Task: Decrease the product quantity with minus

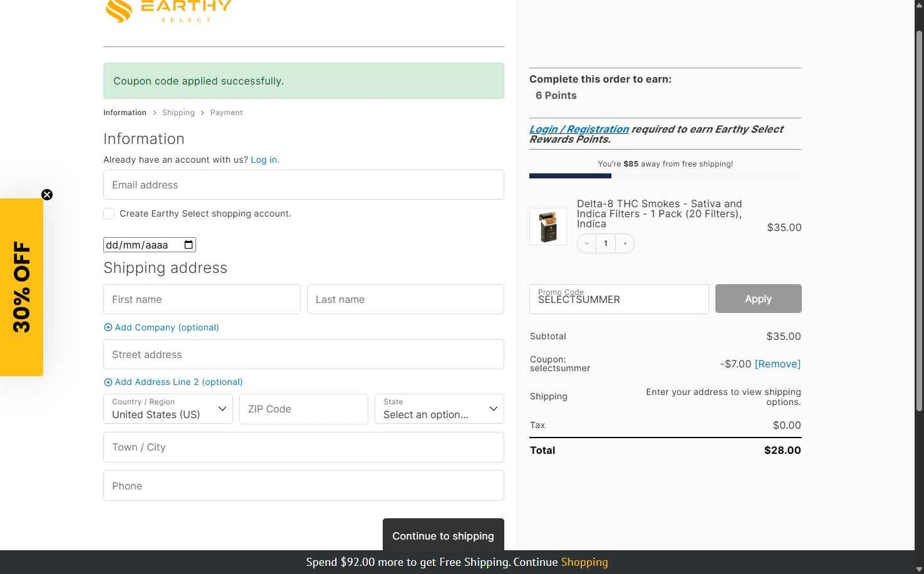Action: [587, 243]
